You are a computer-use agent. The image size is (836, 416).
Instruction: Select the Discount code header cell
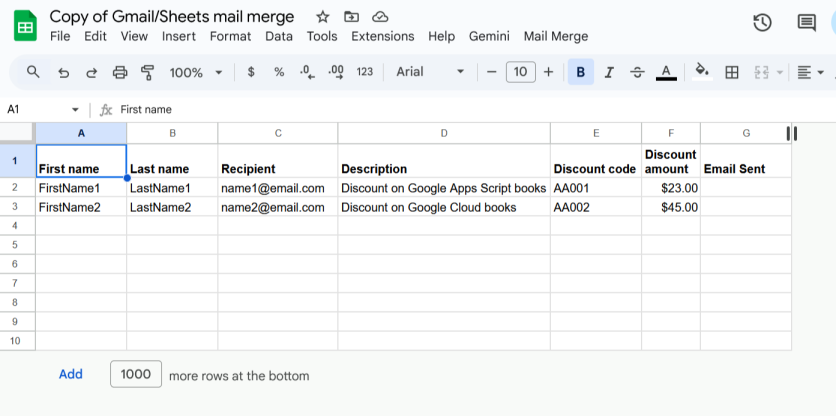(596, 161)
